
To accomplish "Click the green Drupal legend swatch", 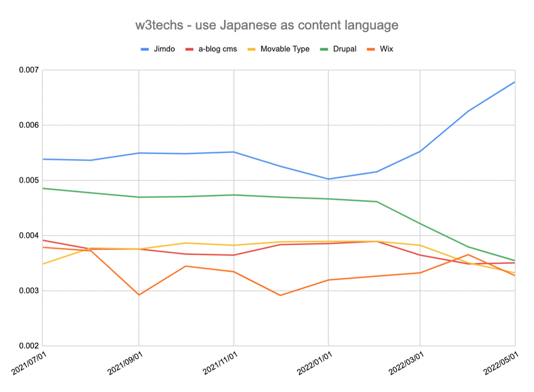I will pyautogui.click(x=325, y=49).
